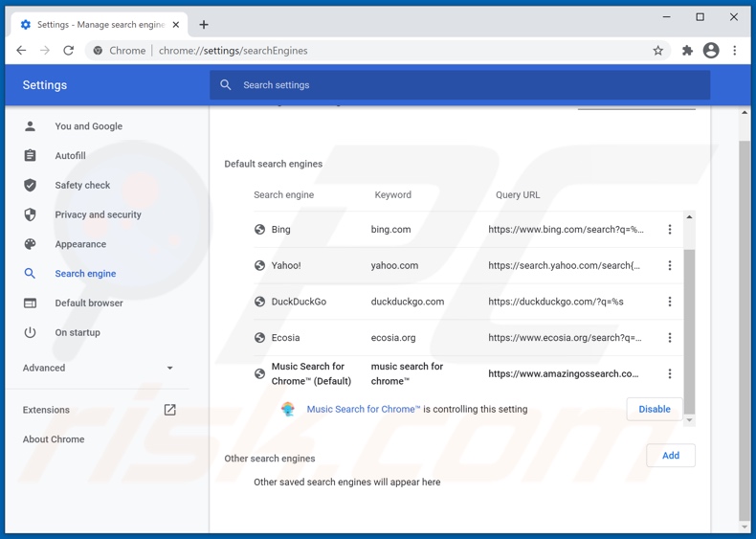Click the amazingossearch query URL
Screen dimensions: 756x539
[563, 373]
